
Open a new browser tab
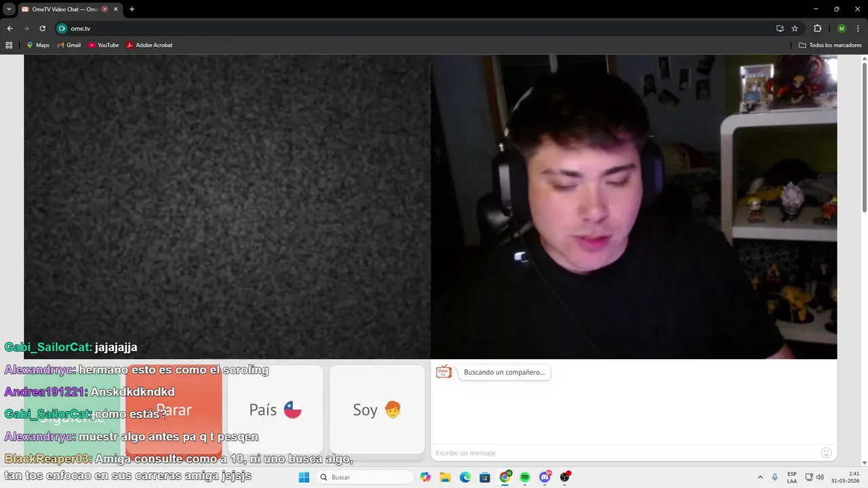tap(132, 9)
